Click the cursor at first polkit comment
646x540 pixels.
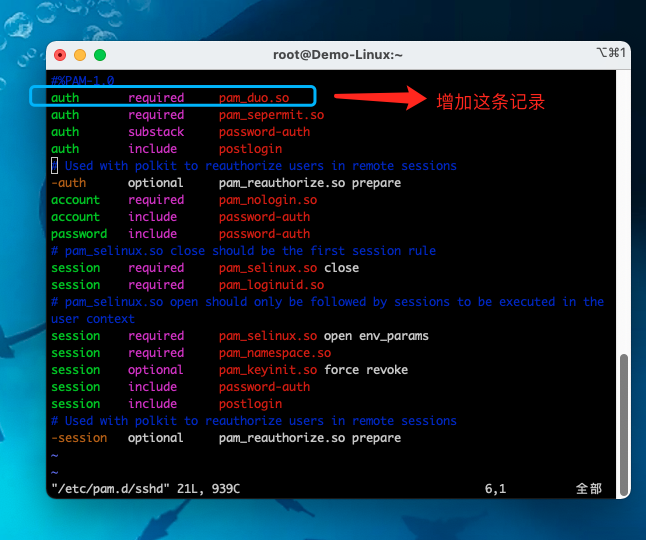click(54, 166)
